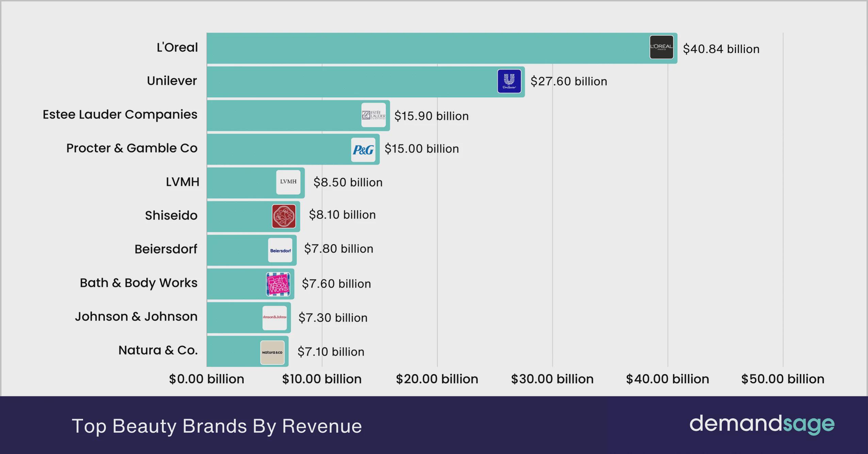868x454 pixels.
Task: Click the $20.00 billion axis tick
Action: coord(437,379)
